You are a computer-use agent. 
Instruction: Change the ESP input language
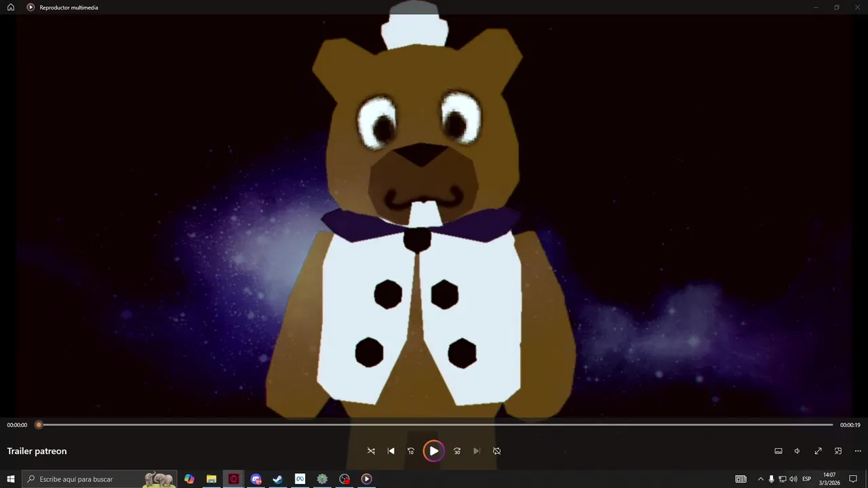(807, 479)
